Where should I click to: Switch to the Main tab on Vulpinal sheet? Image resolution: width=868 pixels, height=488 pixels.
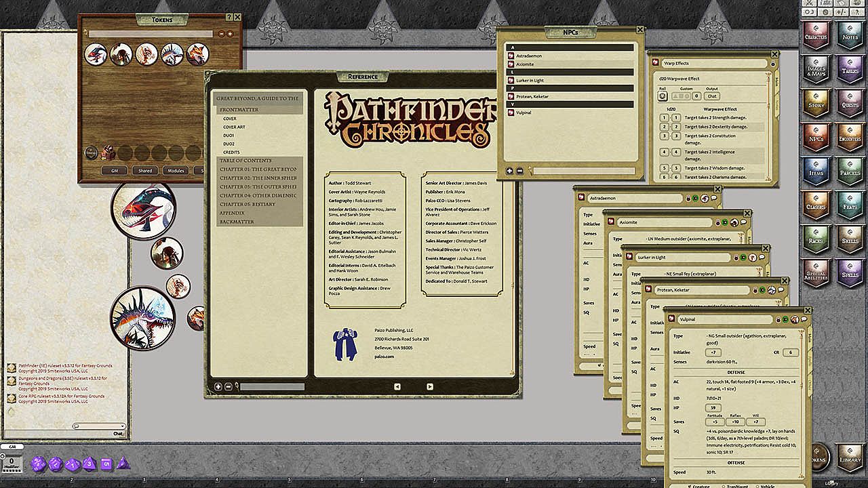tap(810, 338)
